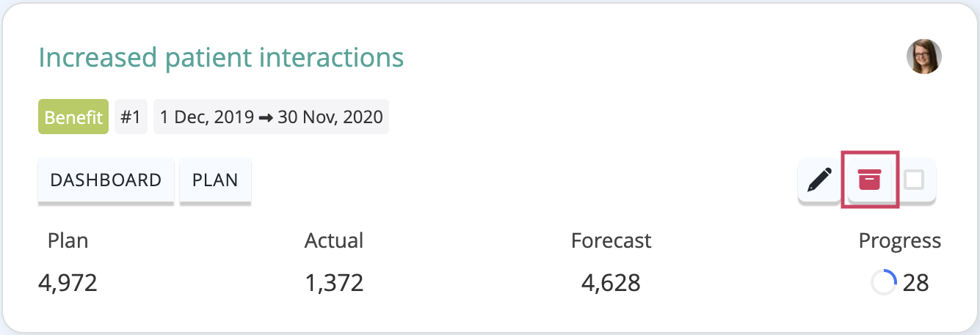Select the plan value 4,972

68,283
